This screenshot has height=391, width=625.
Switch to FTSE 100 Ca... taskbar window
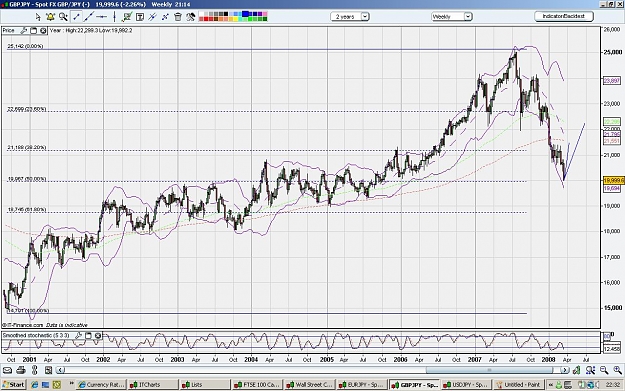pos(257,385)
